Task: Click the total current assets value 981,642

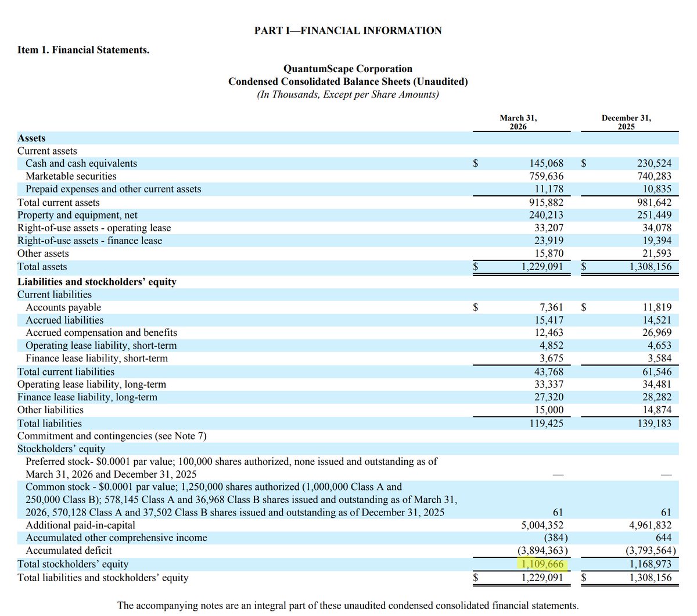Action: 653,203
